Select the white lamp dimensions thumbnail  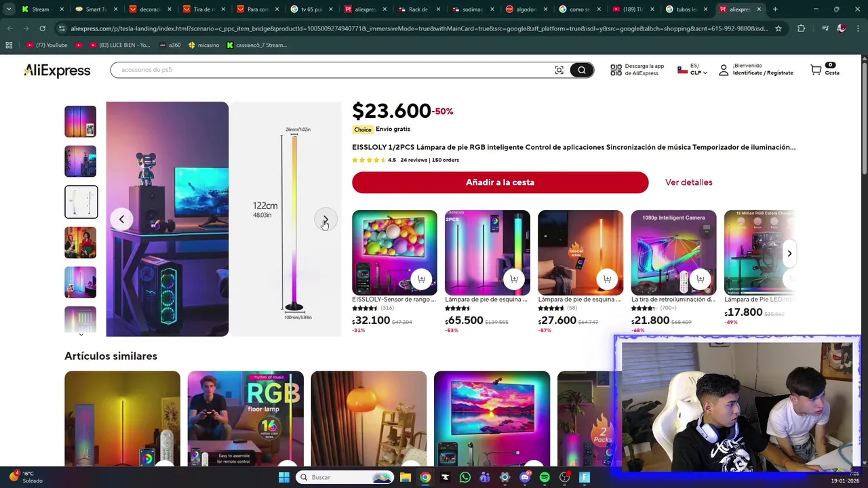pos(81,202)
